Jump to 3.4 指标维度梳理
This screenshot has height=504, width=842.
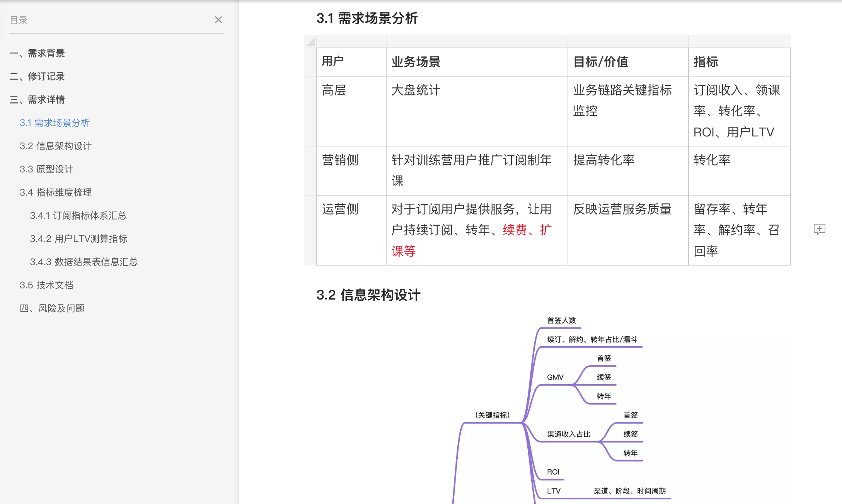click(56, 192)
